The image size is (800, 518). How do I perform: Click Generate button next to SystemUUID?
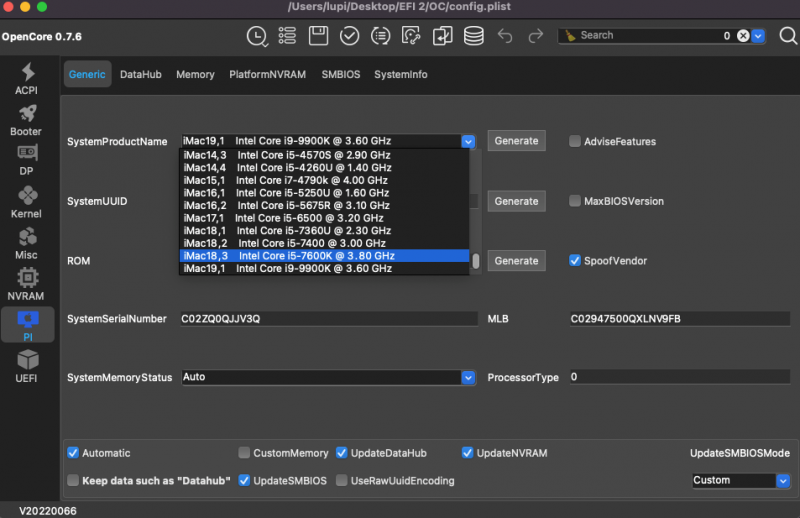click(x=516, y=201)
